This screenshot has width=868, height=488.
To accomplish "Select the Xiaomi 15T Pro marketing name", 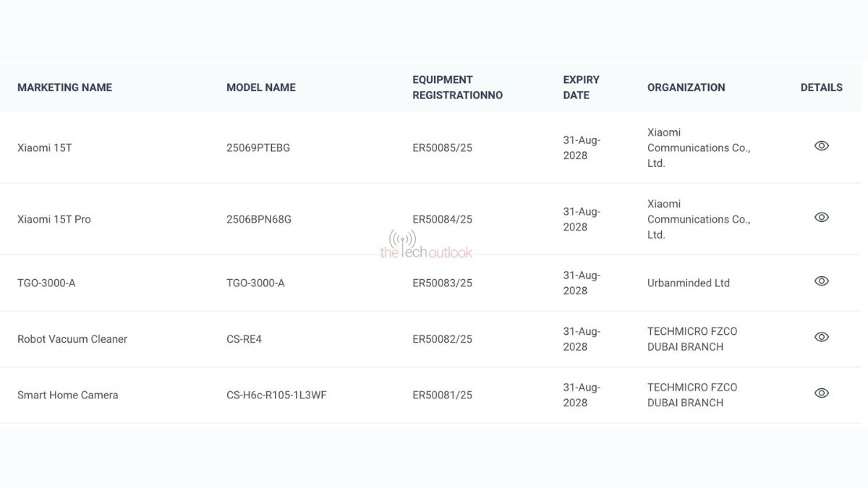I will click(x=54, y=219).
